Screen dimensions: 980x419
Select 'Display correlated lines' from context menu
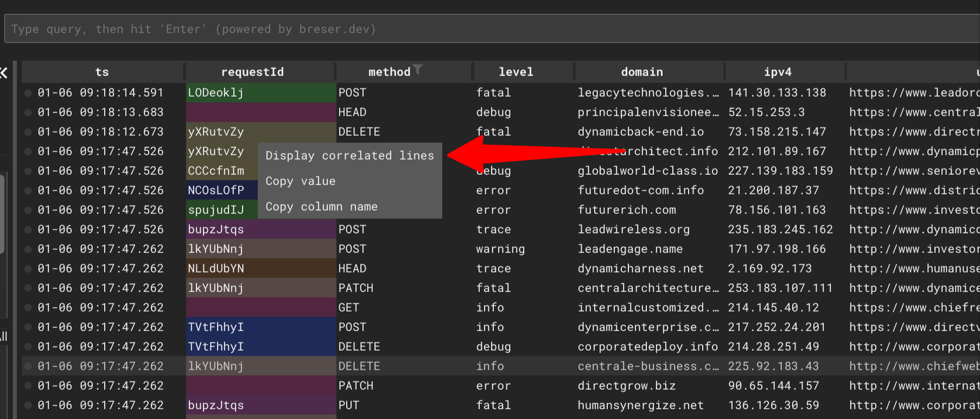pyautogui.click(x=349, y=156)
